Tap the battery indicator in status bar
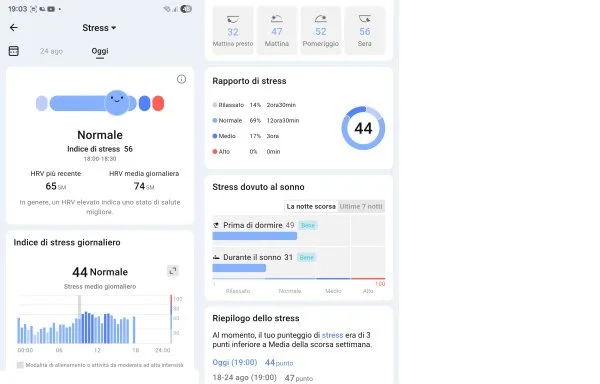 (186, 9)
